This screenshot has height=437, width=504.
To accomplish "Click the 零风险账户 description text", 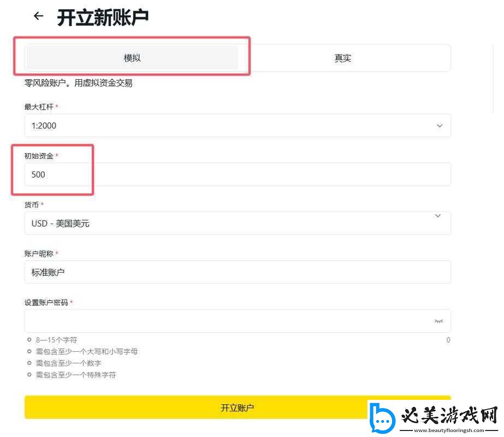I will tap(79, 84).
